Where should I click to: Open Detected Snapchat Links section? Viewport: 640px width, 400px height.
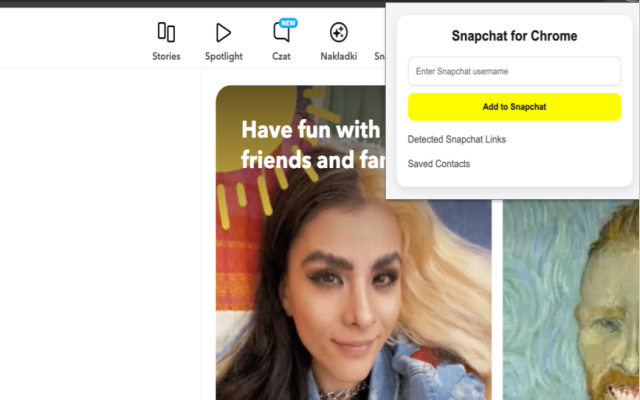click(x=457, y=140)
